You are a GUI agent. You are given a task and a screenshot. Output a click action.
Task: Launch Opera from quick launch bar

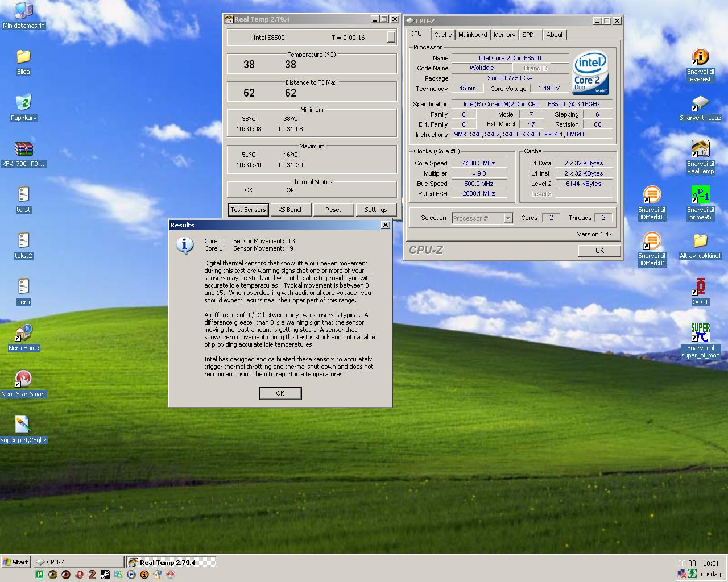(x=79, y=575)
